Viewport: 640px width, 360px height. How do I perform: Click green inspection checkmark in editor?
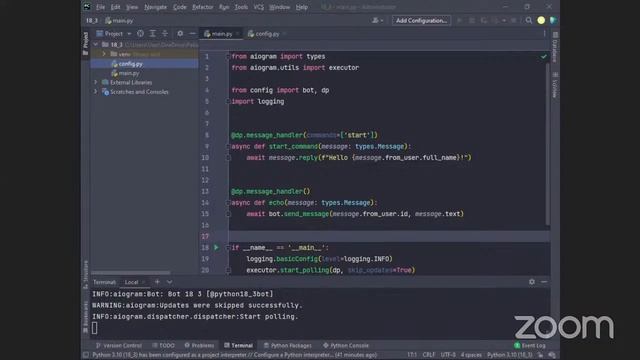pos(543,57)
